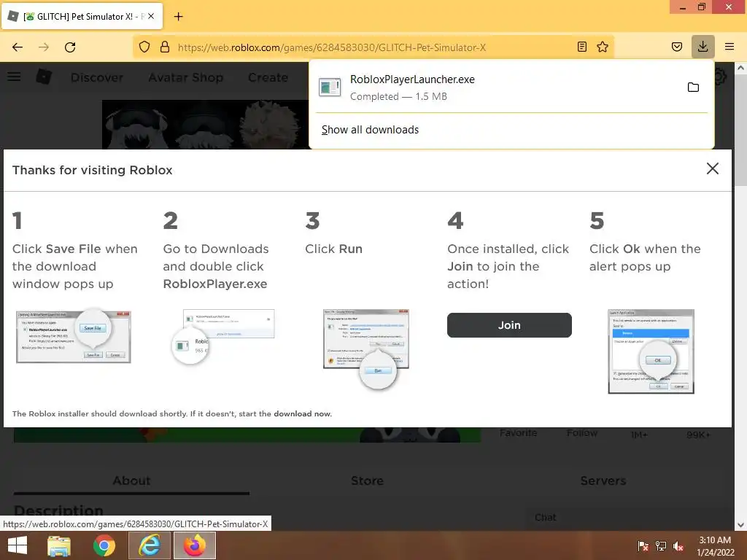Open the network tray icon

661,546
